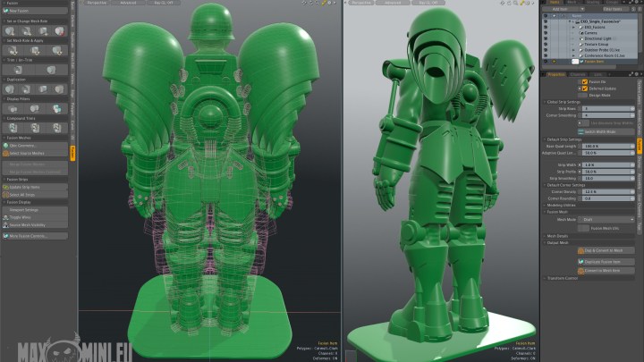Image resolution: width=644 pixels, height=362 pixels.
Task: Click the Base Quad Length value field
Action: point(606,146)
